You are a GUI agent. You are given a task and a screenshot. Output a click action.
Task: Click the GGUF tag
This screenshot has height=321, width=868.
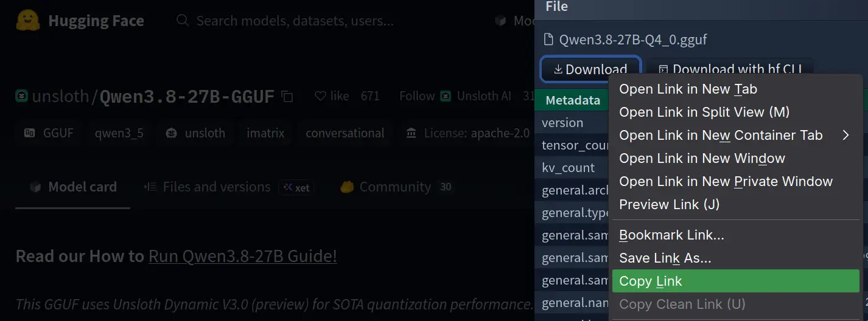[x=49, y=133]
